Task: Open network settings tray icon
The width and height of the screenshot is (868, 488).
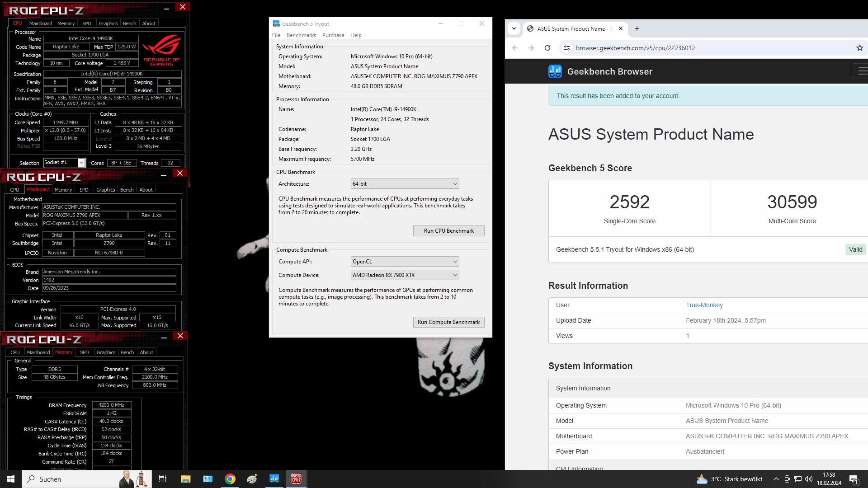Action: click(798, 479)
